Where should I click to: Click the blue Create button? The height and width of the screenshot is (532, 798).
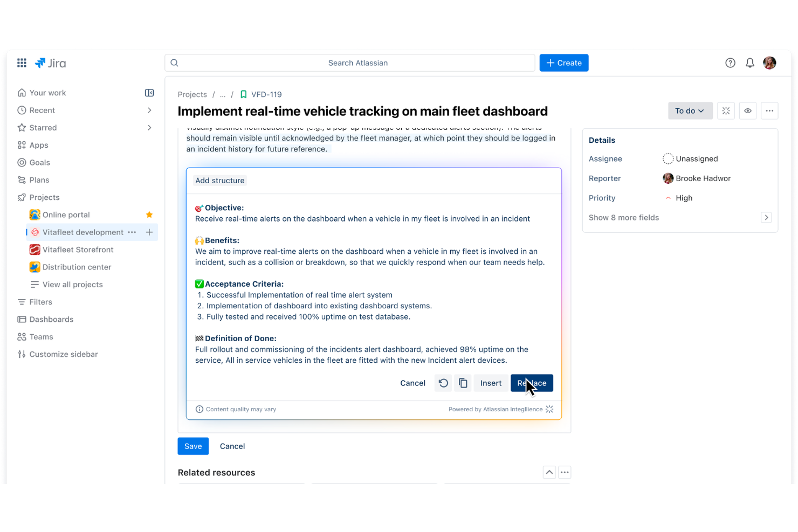click(564, 63)
